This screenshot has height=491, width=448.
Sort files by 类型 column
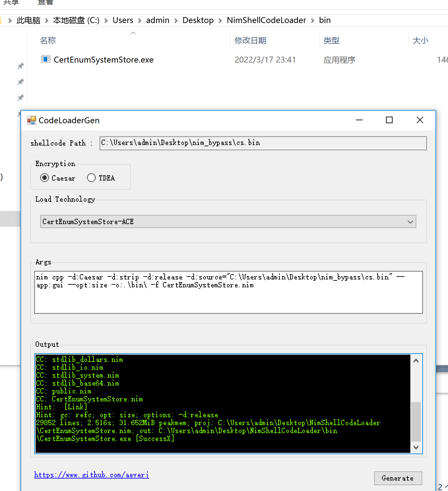pos(331,41)
